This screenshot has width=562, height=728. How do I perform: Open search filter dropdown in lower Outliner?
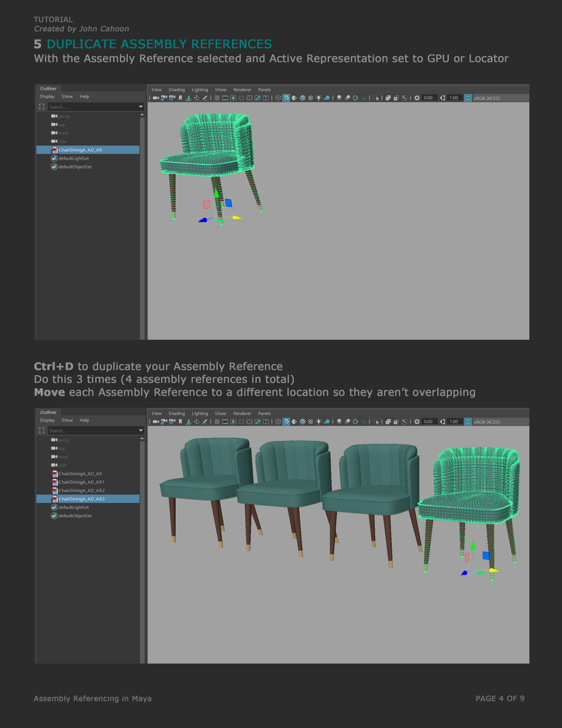pyautogui.click(x=141, y=430)
